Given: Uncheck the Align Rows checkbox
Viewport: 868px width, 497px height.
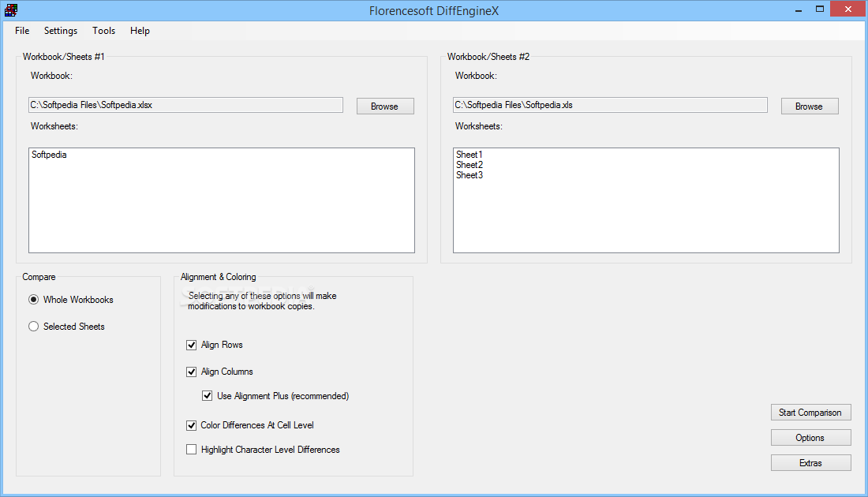Looking at the screenshot, I should (192, 345).
